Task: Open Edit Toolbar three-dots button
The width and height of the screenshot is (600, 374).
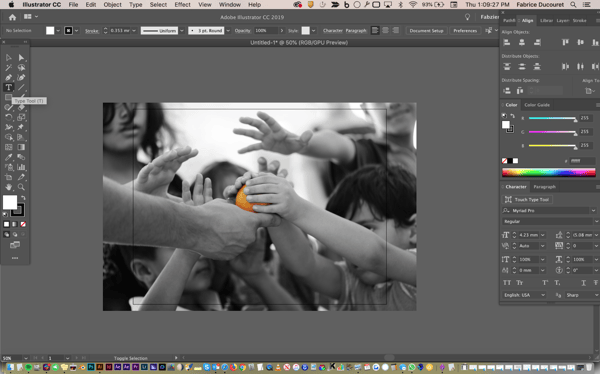Action: [15, 258]
